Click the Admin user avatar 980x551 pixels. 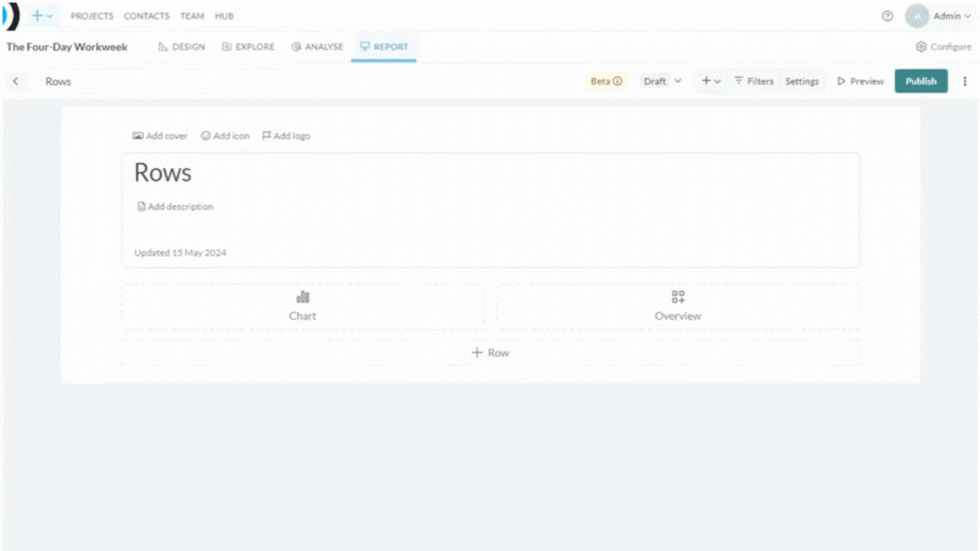[x=916, y=16]
